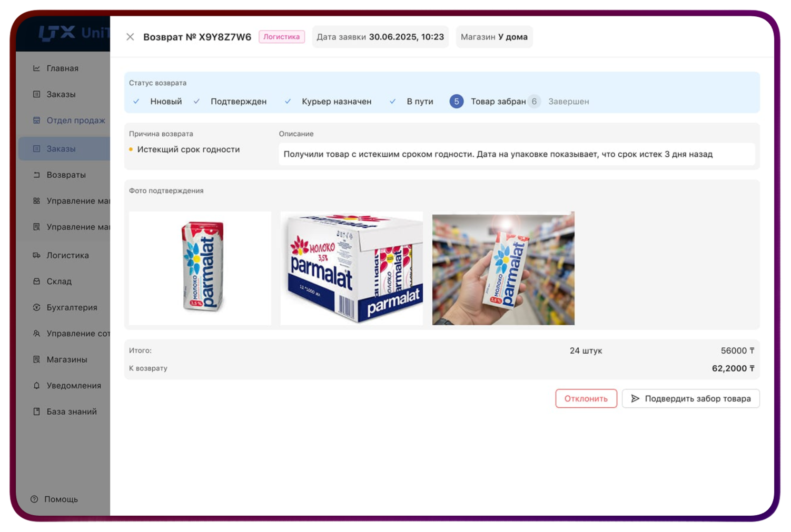Viewport: 791px width, 532px height.
Task: Open photo of hand holding Parmalat carton
Action: click(x=503, y=268)
